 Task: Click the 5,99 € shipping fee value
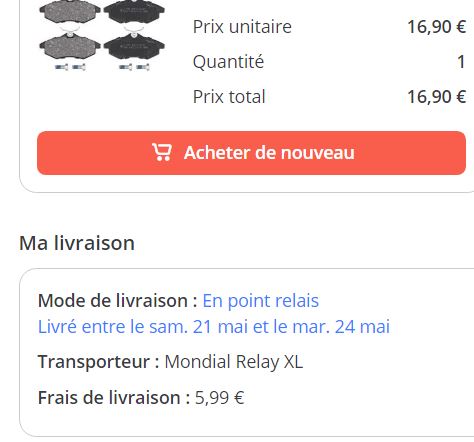click(x=219, y=398)
